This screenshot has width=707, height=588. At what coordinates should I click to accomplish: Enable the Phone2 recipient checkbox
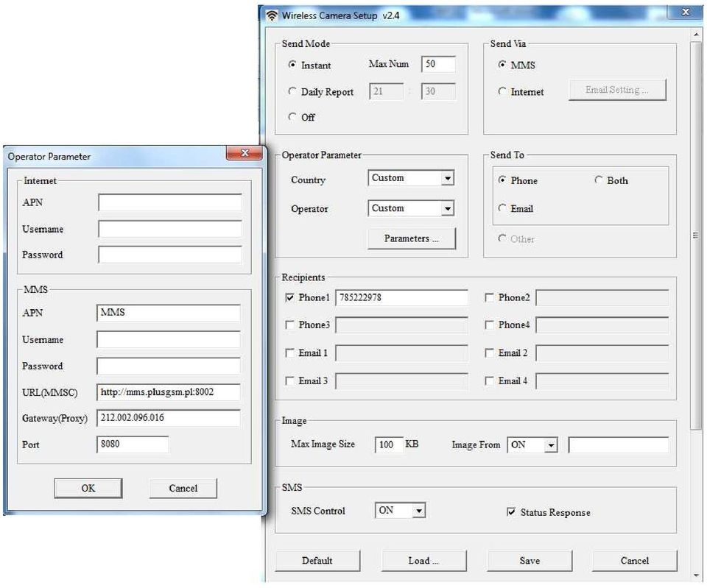pos(489,298)
